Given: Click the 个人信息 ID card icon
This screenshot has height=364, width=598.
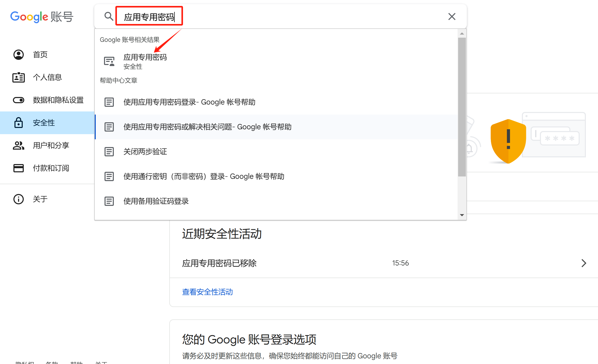Looking at the screenshot, I should coord(19,77).
